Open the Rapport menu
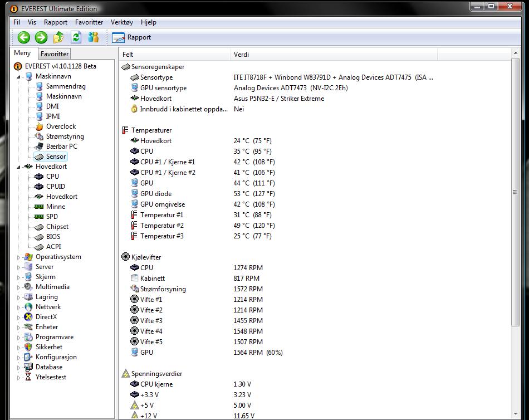 (56, 22)
